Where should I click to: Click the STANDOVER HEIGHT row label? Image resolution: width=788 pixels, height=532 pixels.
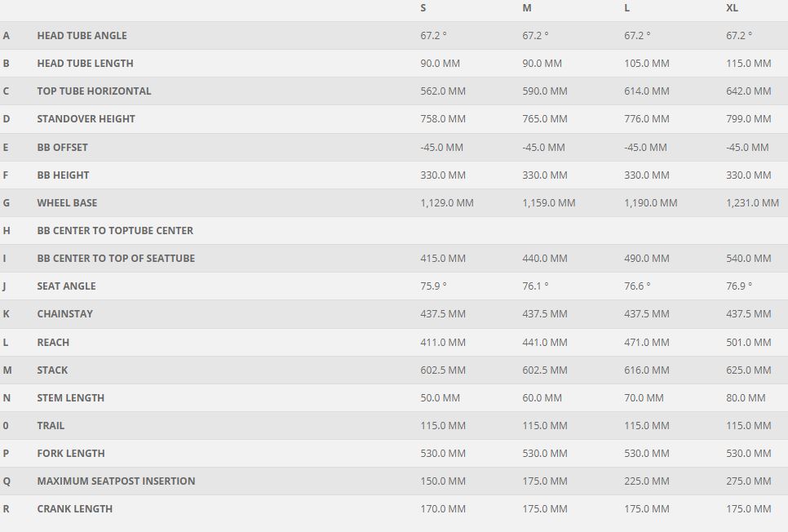[x=86, y=119]
